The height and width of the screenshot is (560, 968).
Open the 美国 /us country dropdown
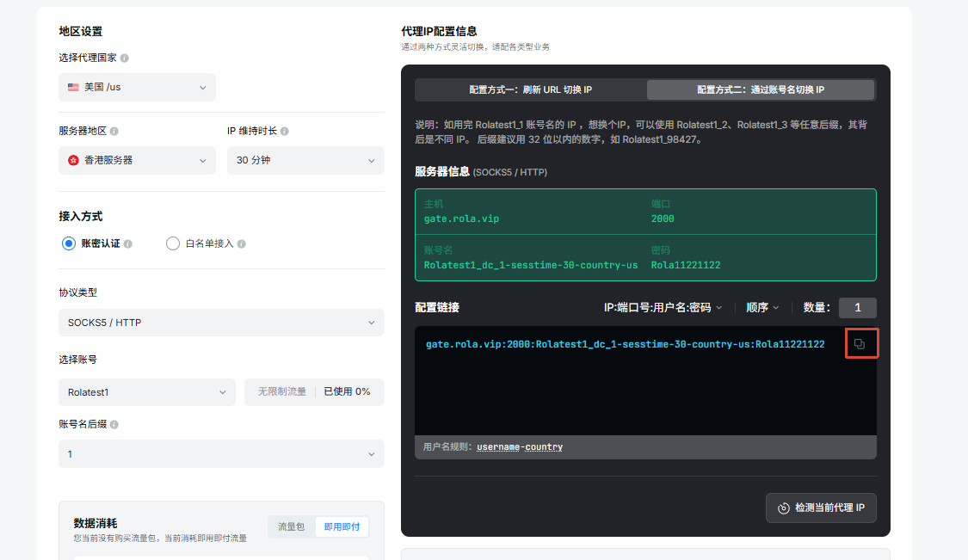[x=137, y=87]
